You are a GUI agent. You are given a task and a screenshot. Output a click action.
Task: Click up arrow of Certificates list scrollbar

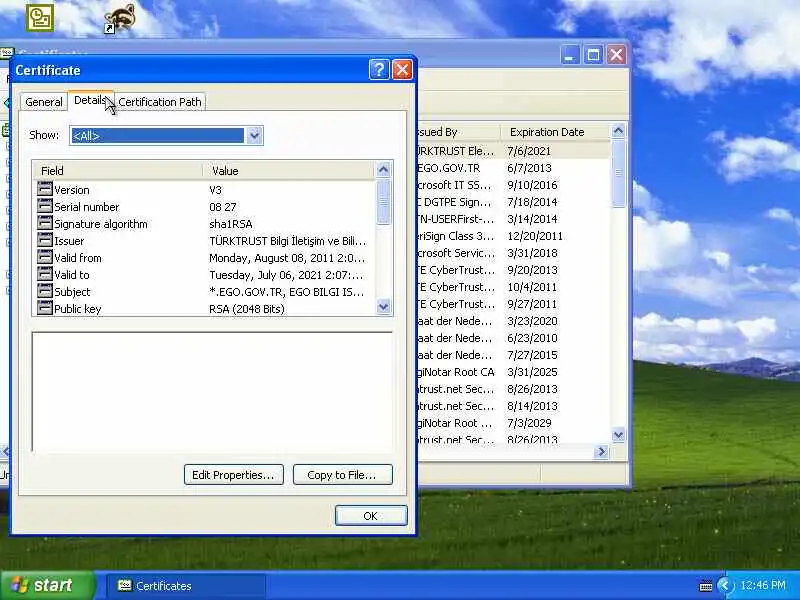coord(618,131)
